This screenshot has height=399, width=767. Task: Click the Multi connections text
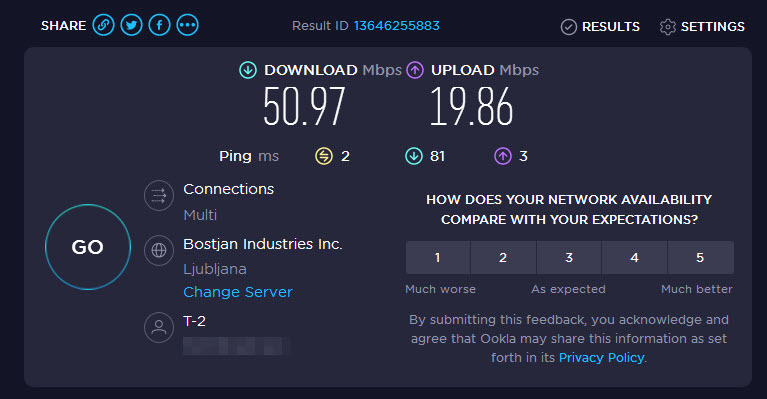[x=200, y=215]
